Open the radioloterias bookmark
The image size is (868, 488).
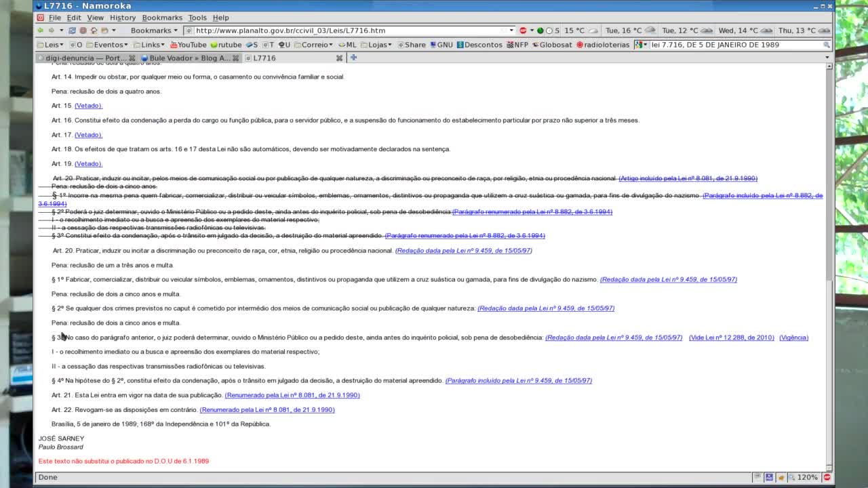(603, 45)
